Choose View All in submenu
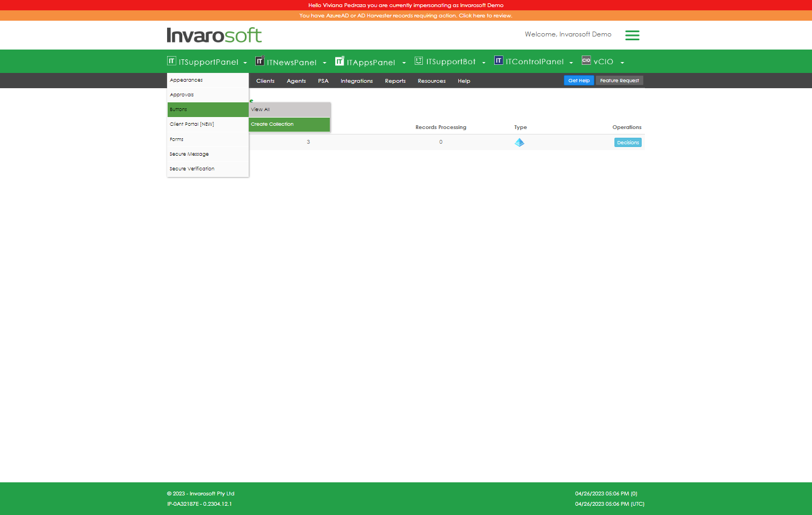The height and width of the screenshot is (515, 812). tap(290, 109)
